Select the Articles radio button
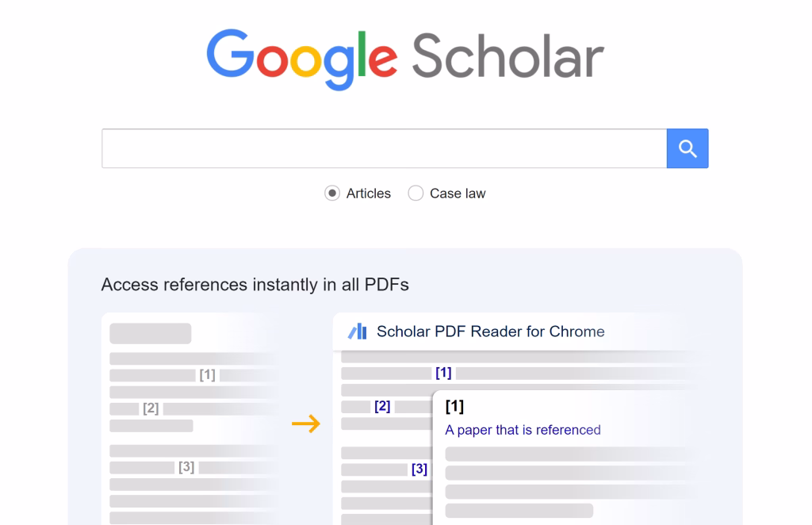 332,193
